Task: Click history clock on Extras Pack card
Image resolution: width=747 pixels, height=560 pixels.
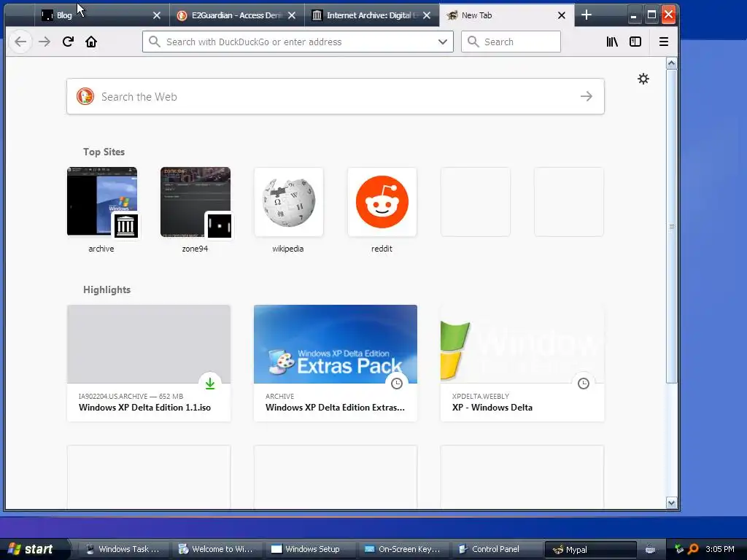Action: pos(396,384)
